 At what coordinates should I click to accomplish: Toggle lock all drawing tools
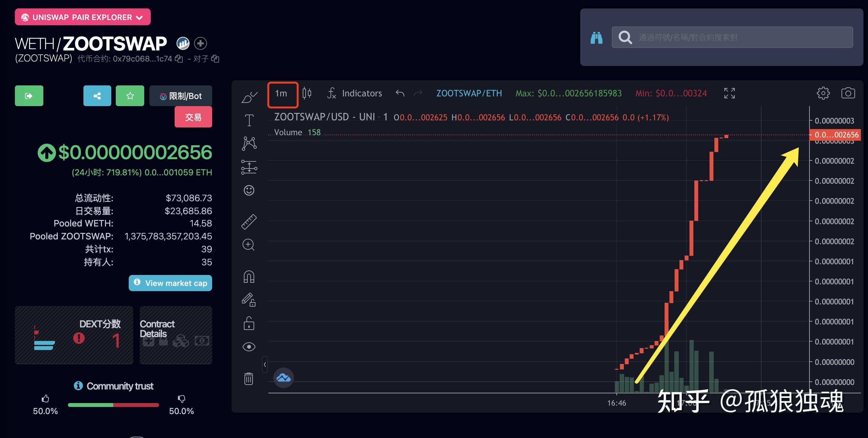pos(249,323)
